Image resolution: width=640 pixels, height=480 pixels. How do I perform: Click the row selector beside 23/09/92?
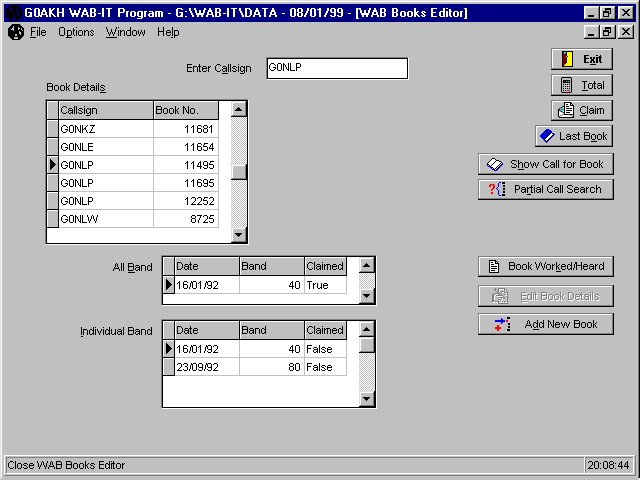(169, 367)
